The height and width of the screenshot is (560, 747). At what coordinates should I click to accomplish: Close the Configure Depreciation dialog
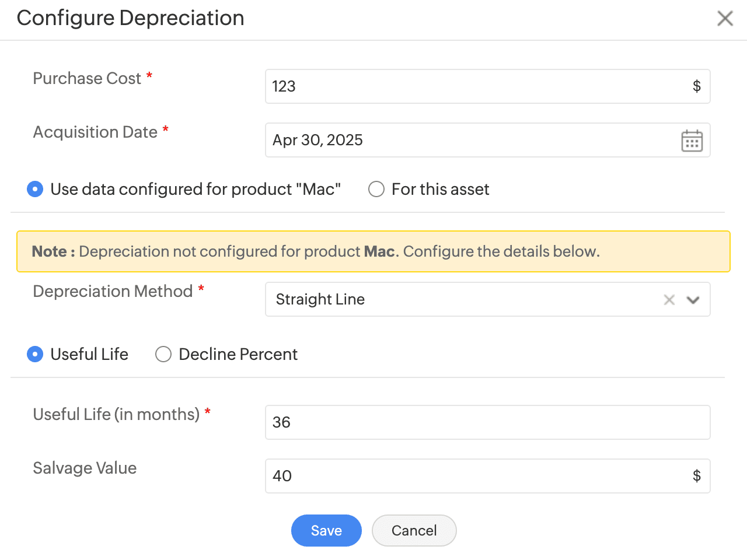tap(725, 19)
